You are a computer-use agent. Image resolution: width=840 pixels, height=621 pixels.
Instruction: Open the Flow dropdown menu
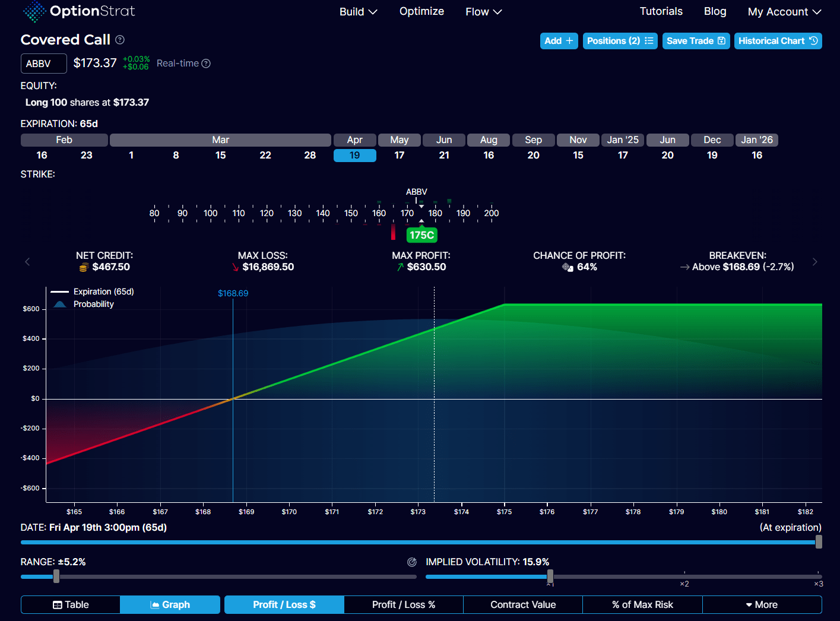point(483,12)
